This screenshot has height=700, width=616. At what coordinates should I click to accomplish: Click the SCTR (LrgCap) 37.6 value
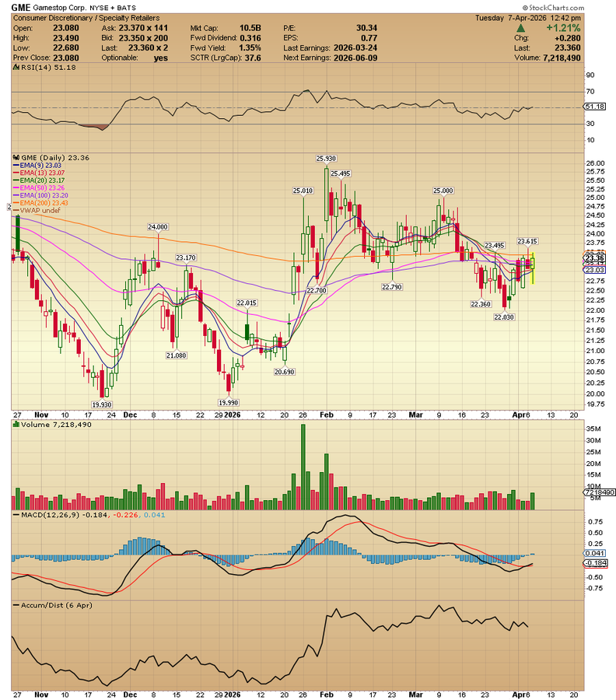pyautogui.click(x=253, y=58)
